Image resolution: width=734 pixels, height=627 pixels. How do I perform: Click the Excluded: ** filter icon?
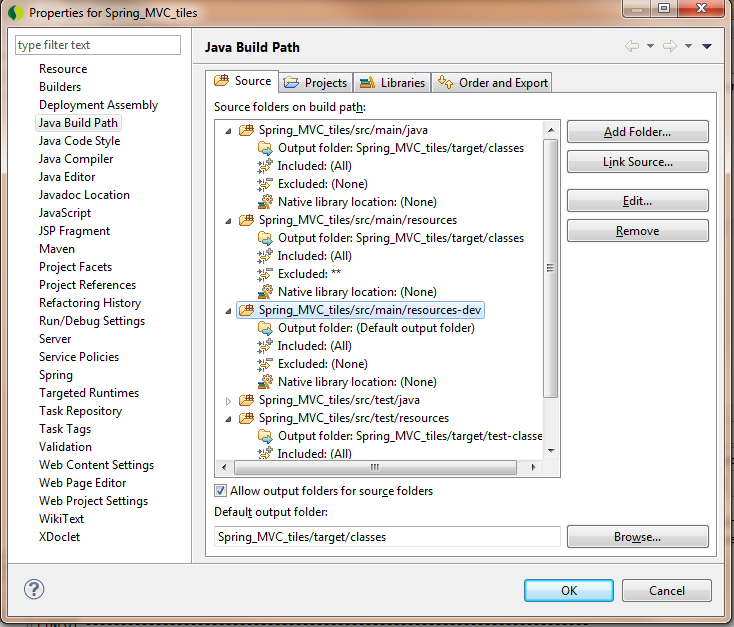(x=265, y=274)
